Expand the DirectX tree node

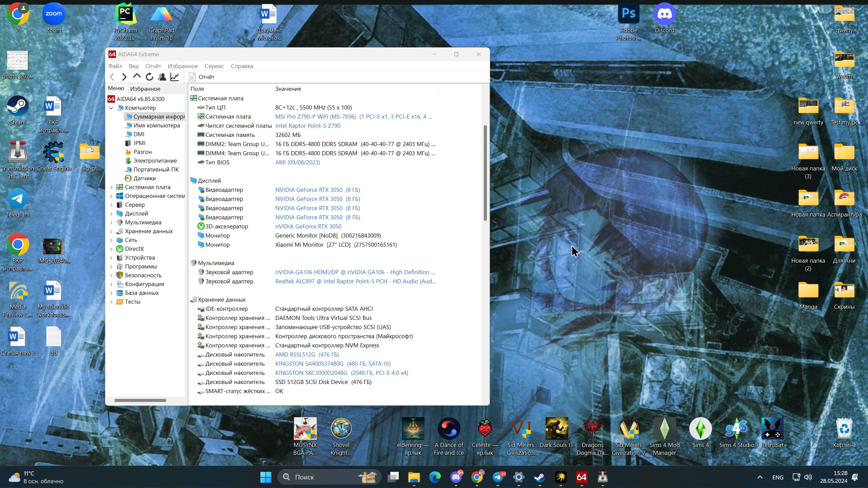point(111,249)
